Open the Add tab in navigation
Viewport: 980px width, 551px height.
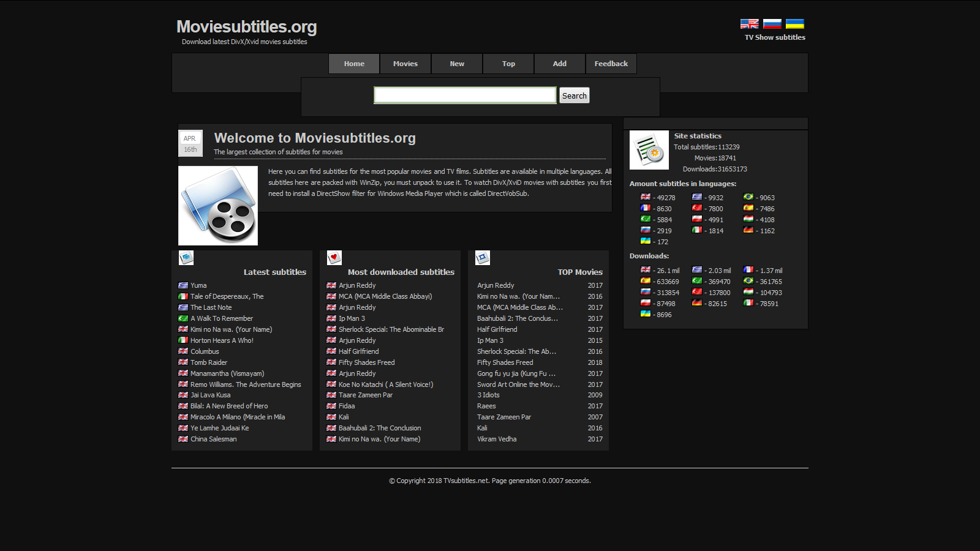pyautogui.click(x=560, y=64)
